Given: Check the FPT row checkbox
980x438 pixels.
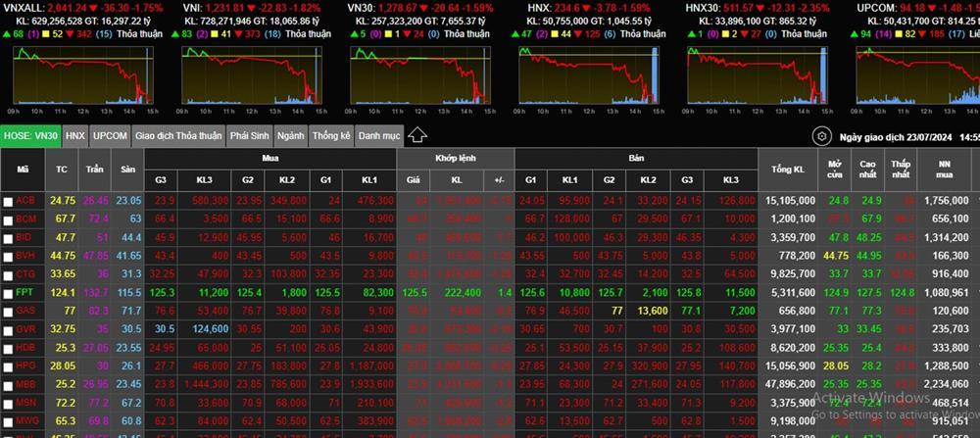Looking at the screenshot, I should pos(9,292).
